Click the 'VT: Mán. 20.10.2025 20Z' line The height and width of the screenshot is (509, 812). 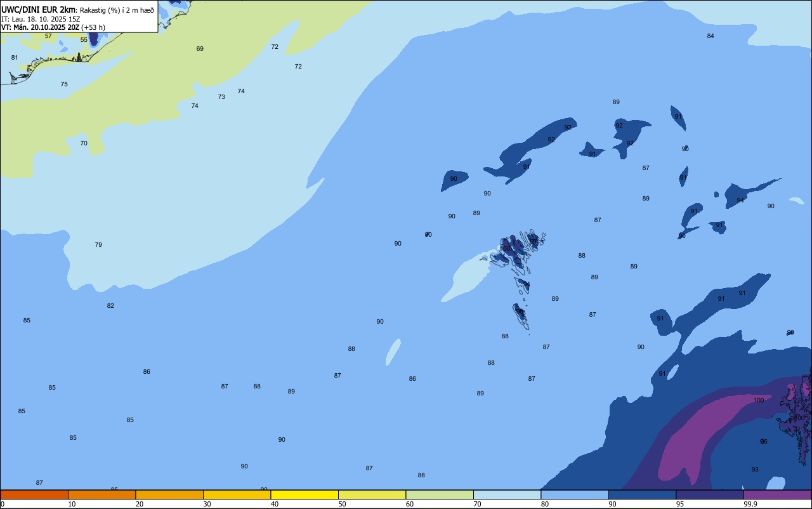point(41,27)
